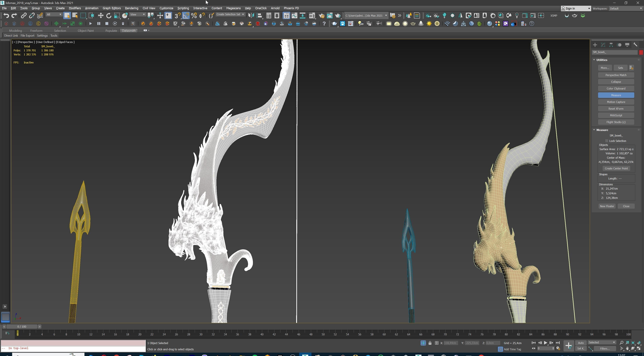Screen dimensions: 644x356
Task: Open the Toggle Ribbon icon
Action: 286,15
